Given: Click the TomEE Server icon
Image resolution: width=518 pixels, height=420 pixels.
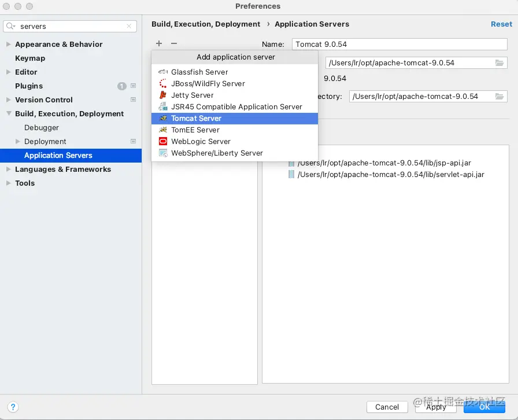Looking at the screenshot, I should click(x=163, y=130).
